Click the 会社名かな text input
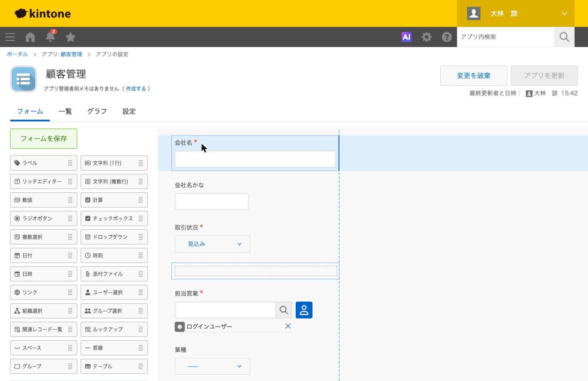Viewport: 588px width, 381px height. click(212, 201)
